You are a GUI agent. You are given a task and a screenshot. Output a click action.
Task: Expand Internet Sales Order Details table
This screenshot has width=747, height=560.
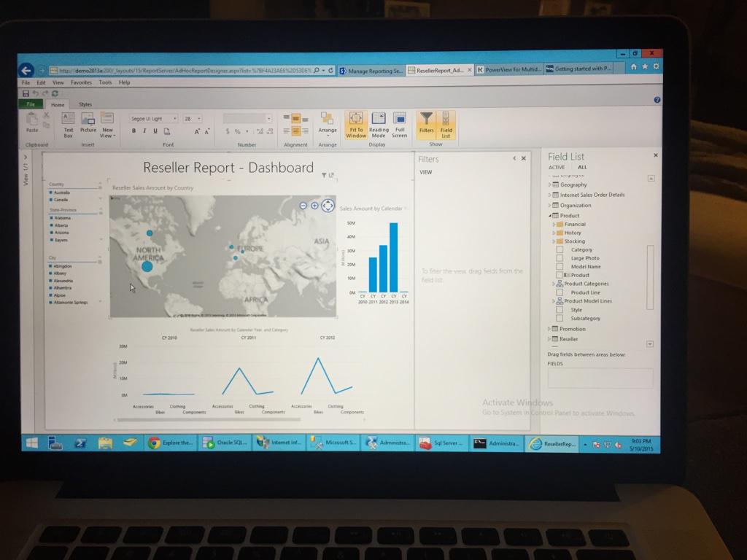pyautogui.click(x=549, y=195)
